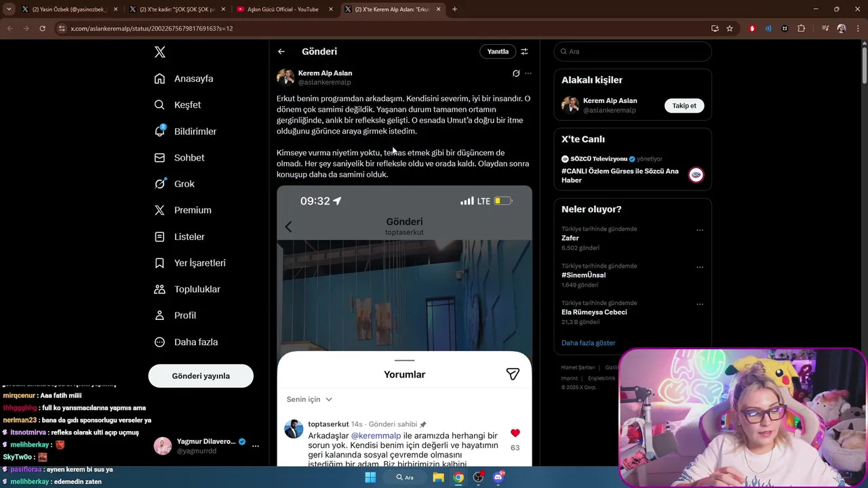Open the Ela Rümeysa Cebeci trend
The height and width of the screenshot is (488, 868).
coord(594,312)
